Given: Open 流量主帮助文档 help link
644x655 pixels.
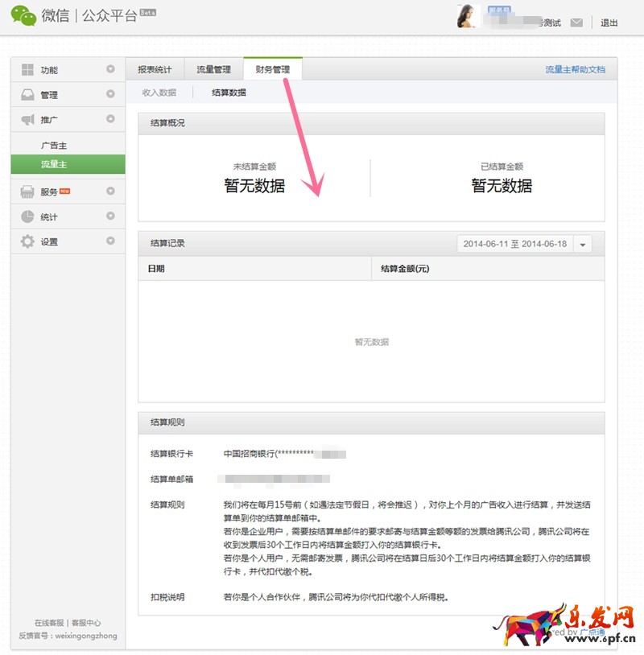Looking at the screenshot, I should pos(575,70).
